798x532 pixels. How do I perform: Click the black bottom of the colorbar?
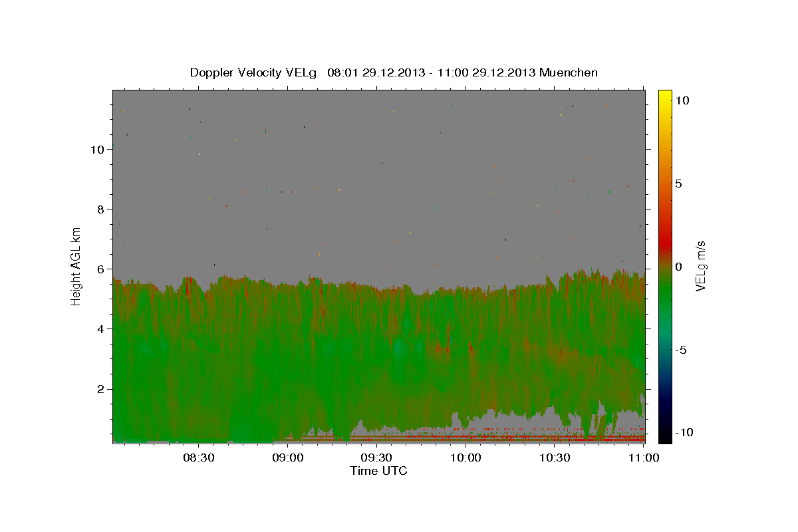[x=664, y=436]
